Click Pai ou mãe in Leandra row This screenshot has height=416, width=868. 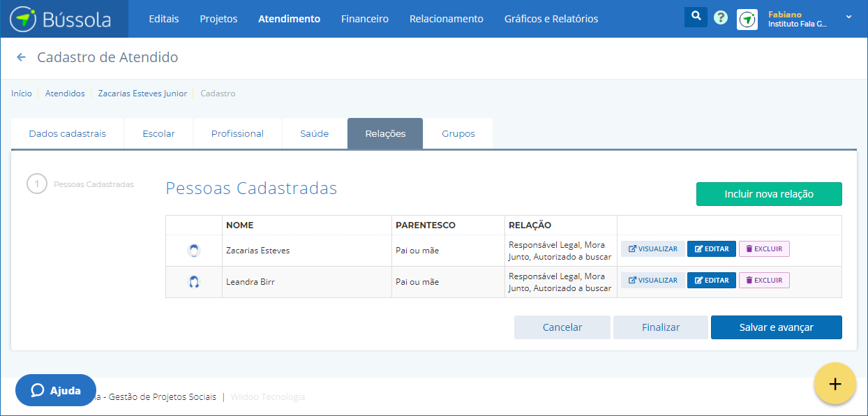pos(417,282)
